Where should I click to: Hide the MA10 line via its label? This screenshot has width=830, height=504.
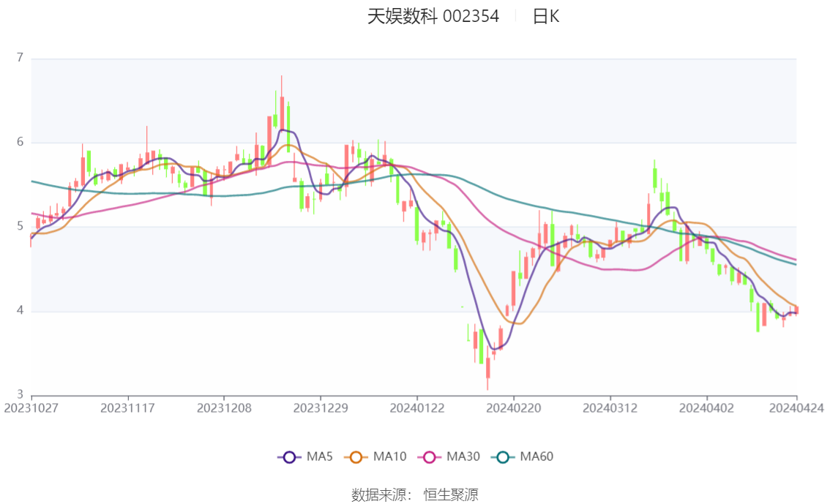pos(389,456)
